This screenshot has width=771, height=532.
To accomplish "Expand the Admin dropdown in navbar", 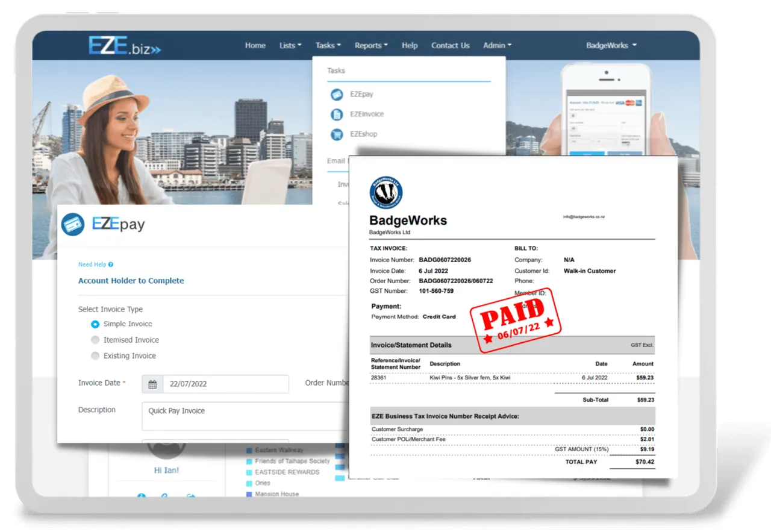I will click(x=497, y=46).
